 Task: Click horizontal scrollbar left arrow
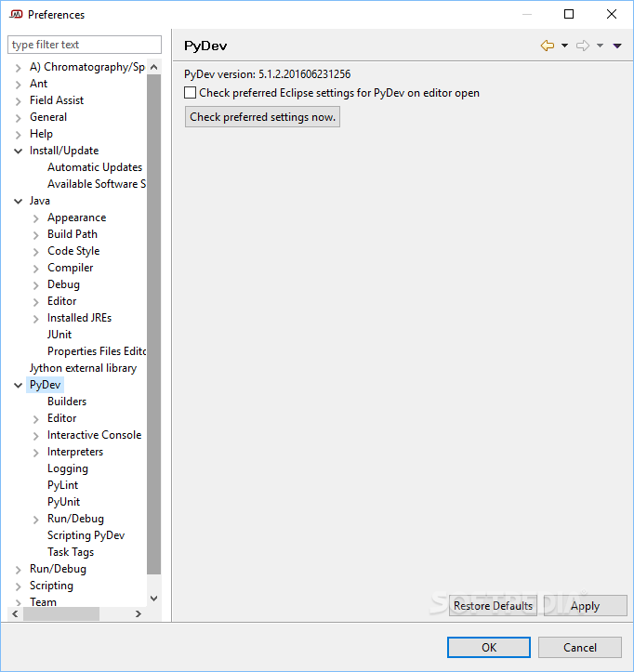click(16, 613)
